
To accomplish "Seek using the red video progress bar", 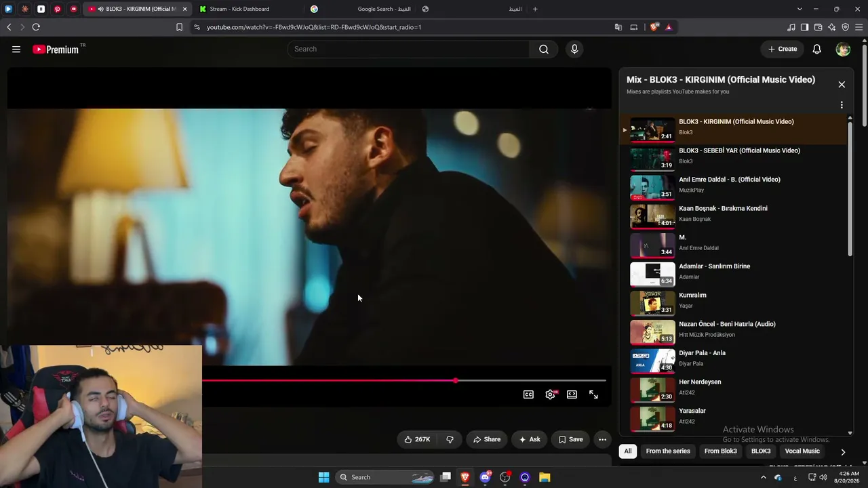I will tap(404, 380).
